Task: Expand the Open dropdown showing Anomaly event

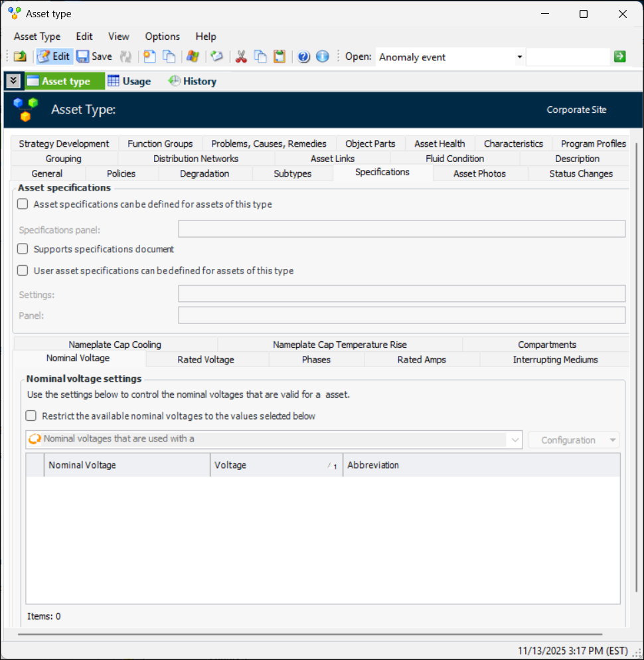Action: coord(519,57)
